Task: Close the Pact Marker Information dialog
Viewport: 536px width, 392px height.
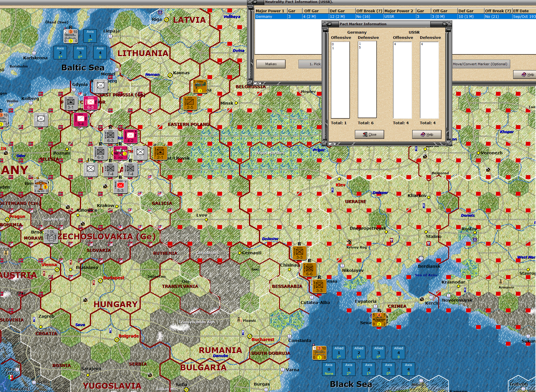Action: [369, 134]
